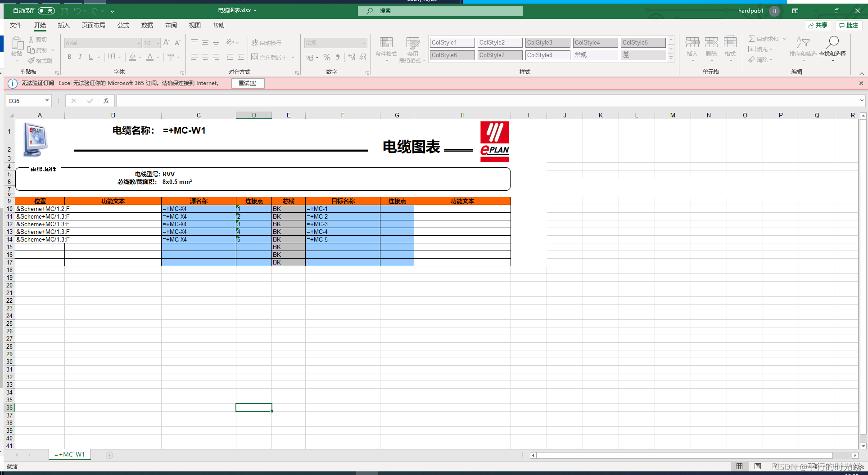The height and width of the screenshot is (475, 868).
Task: Switch to the 数据 ribbon tab
Action: tap(147, 25)
